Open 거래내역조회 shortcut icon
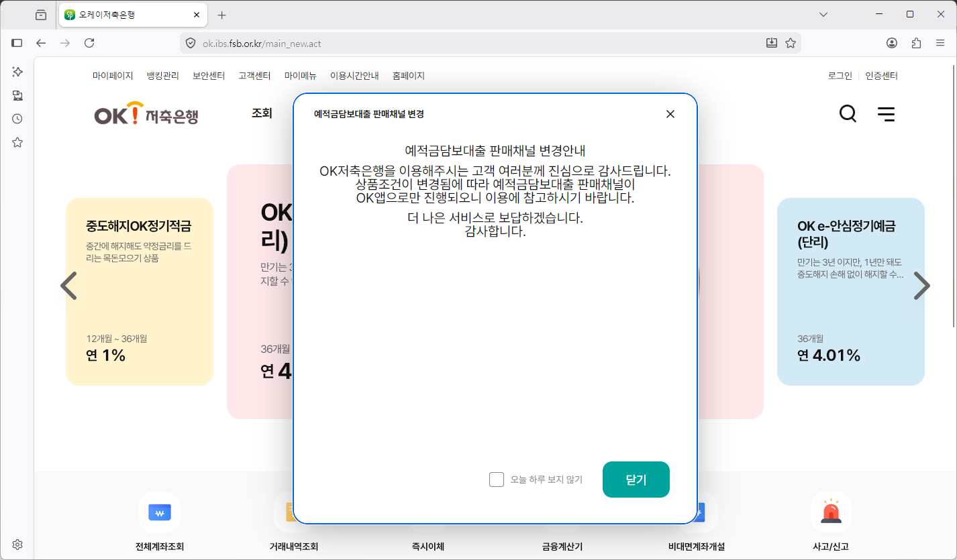The height and width of the screenshot is (560, 957). coord(285,513)
